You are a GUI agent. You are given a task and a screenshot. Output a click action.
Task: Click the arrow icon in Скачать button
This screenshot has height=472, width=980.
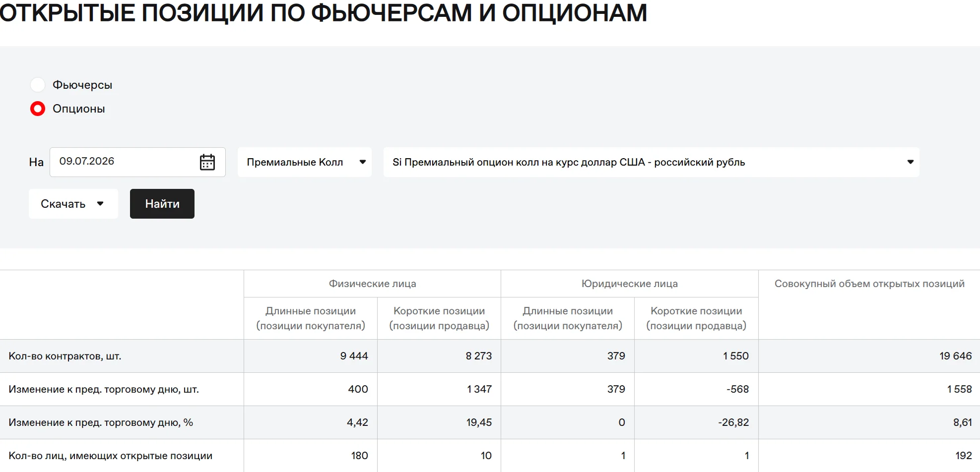[100, 204]
